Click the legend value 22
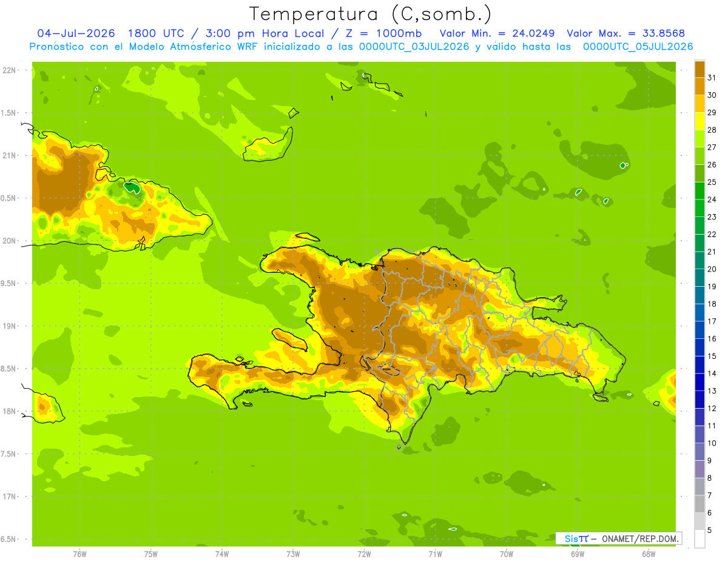Viewport: 728px width, 562px height. click(712, 235)
